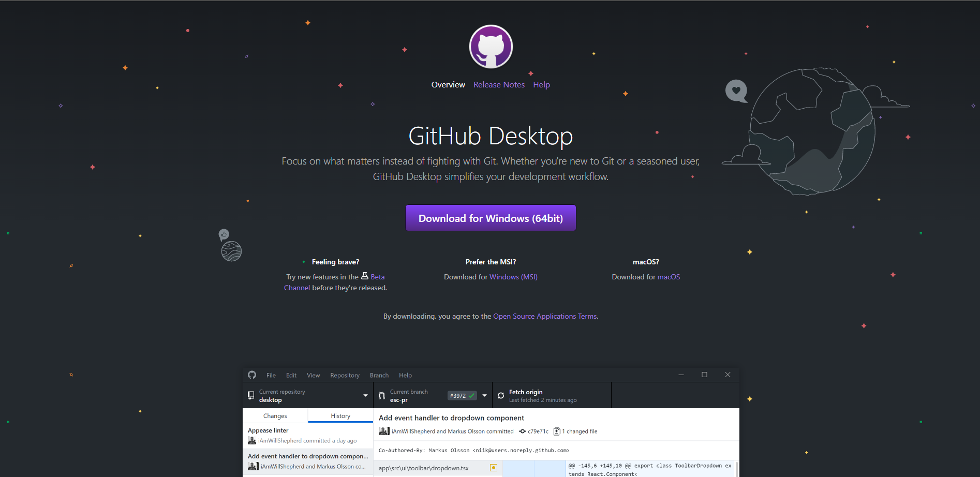
Task: Click the 'Feeling brave?' heading
Action: tap(335, 262)
